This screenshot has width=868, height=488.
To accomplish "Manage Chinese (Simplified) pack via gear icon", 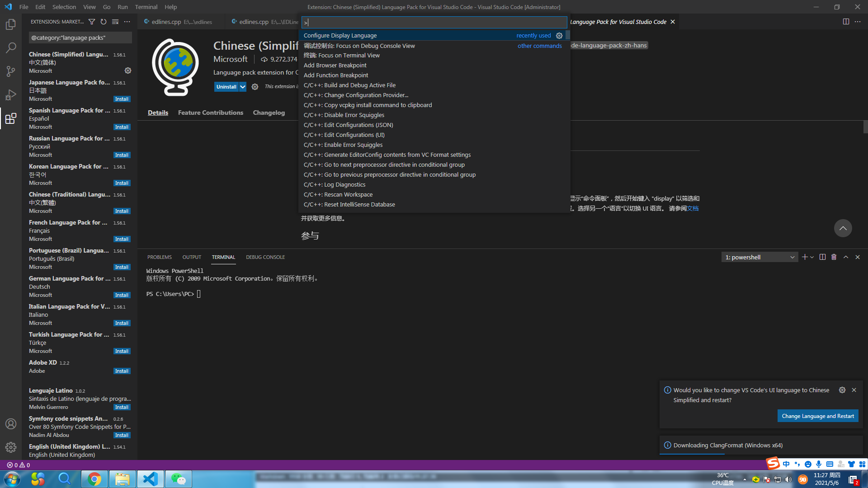I will 128,70.
